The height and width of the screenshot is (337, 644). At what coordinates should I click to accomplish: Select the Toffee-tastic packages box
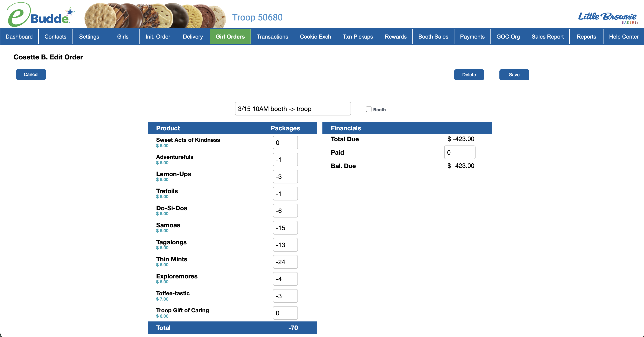(285, 296)
